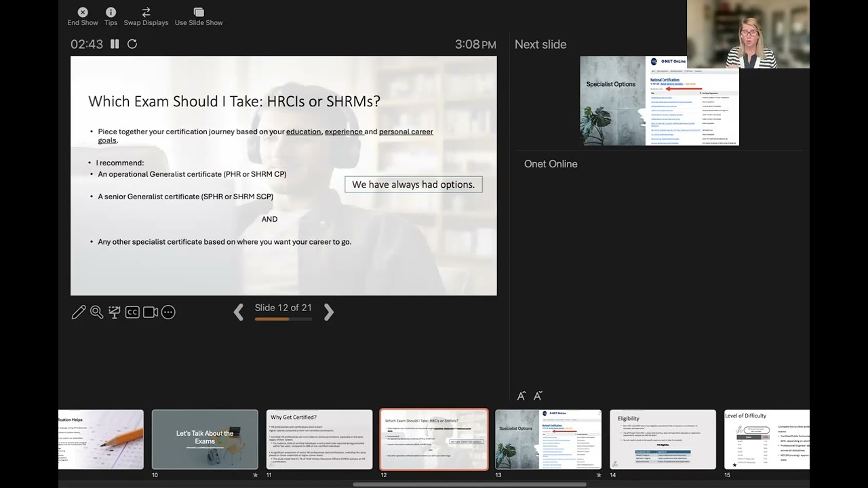The width and height of the screenshot is (868, 488).
Task: Click the transition star under slide 10
Action: click(x=256, y=475)
